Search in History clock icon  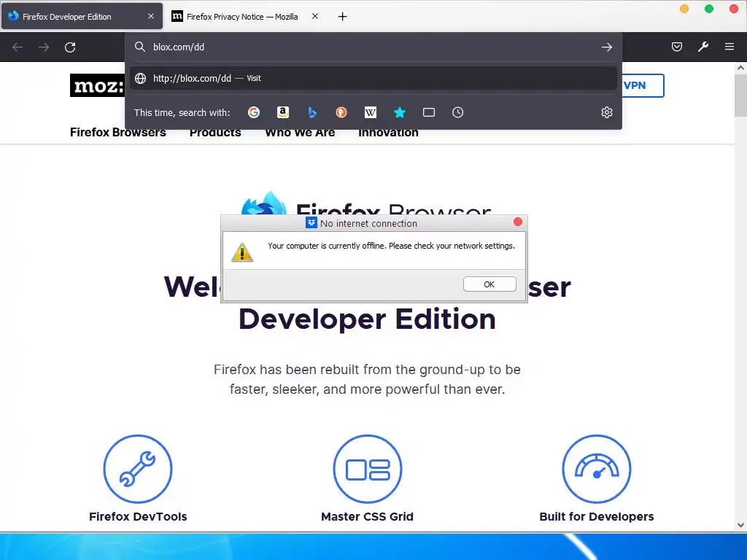(458, 112)
